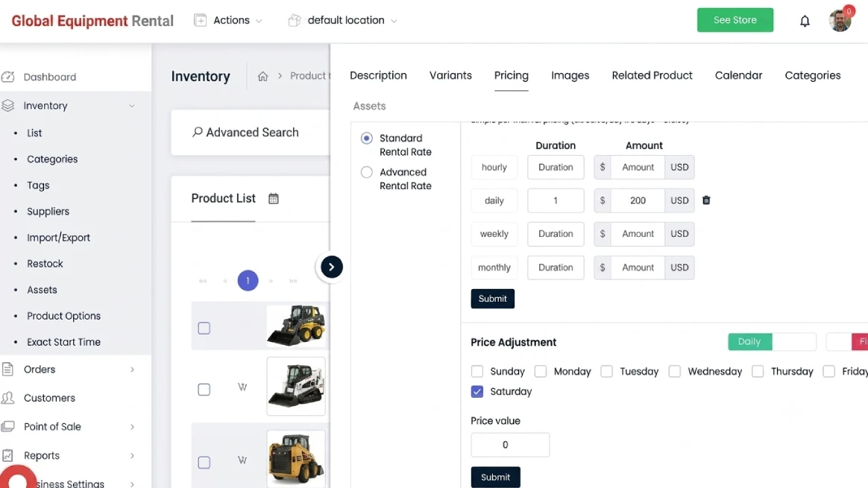Select the Advanced Rental Rate radio button
Viewport: 868px width, 488px height.
[366, 172]
